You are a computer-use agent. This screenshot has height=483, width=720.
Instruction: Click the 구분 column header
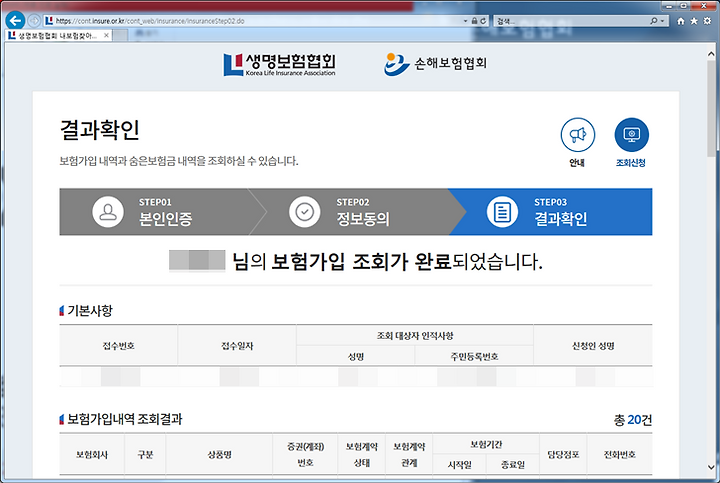145,455
